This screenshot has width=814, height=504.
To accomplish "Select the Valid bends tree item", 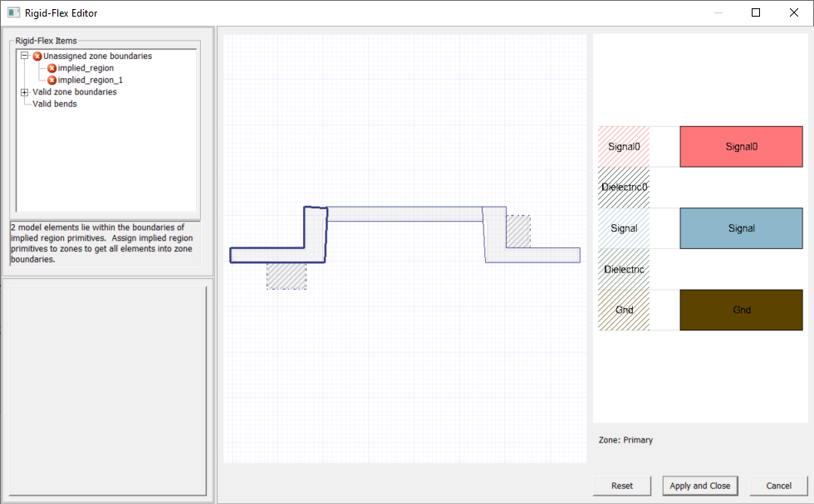I will [x=56, y=104].
